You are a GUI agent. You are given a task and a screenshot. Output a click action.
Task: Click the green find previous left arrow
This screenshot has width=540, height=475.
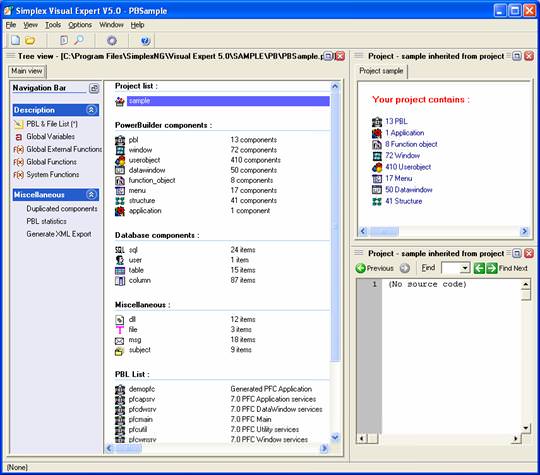click(479, 268)
